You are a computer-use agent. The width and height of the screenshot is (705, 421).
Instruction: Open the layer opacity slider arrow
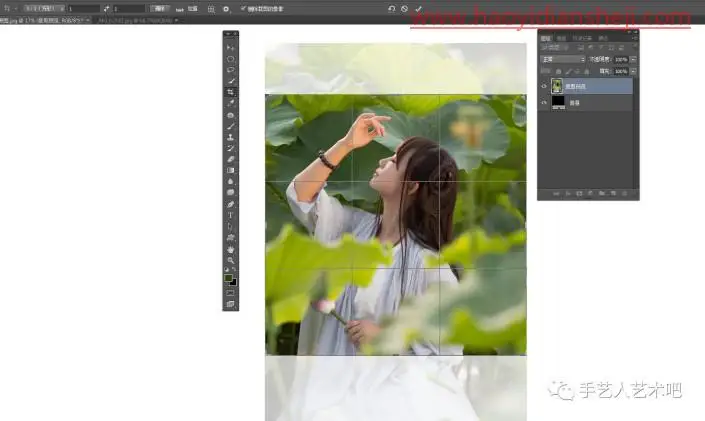click(x=634, y=60)
